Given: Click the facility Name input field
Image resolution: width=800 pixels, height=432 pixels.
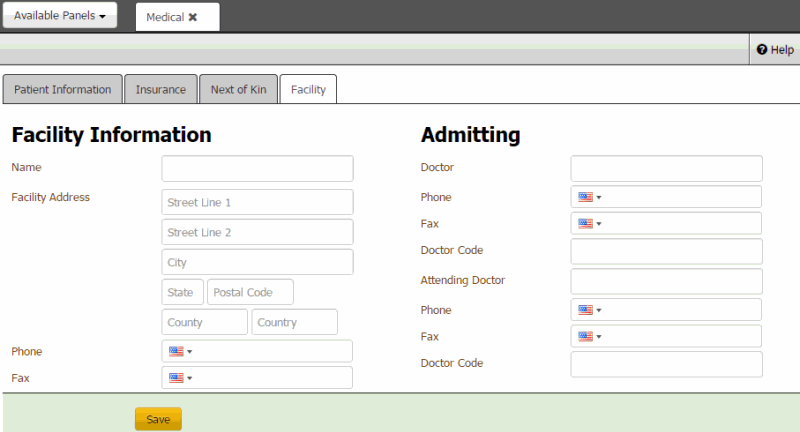Looking at the screenshot, I should pos(257,168).
